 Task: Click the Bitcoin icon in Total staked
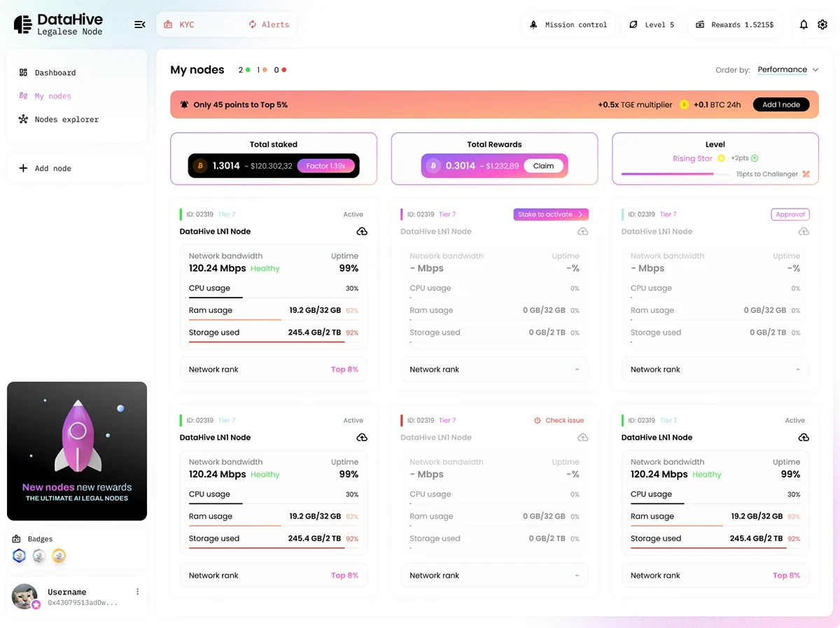(x=199, y=166)
